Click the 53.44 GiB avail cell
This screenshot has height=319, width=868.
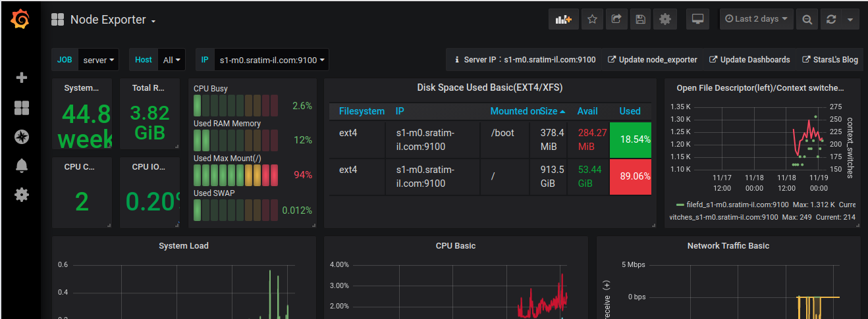(x=589, y=176)
